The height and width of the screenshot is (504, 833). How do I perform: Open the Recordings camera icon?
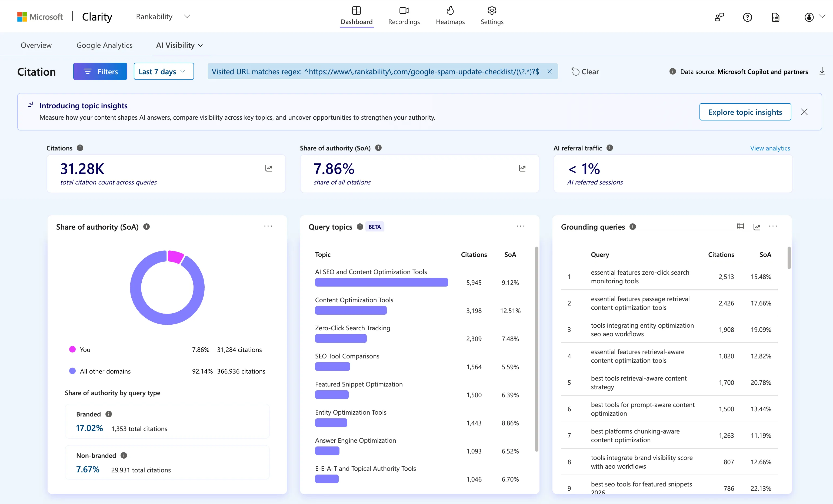(404, 11)
